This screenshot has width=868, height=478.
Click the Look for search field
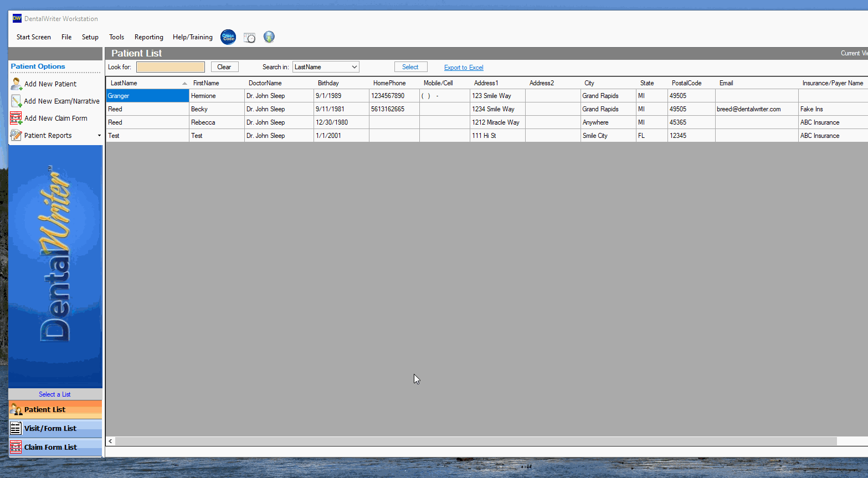171,67
